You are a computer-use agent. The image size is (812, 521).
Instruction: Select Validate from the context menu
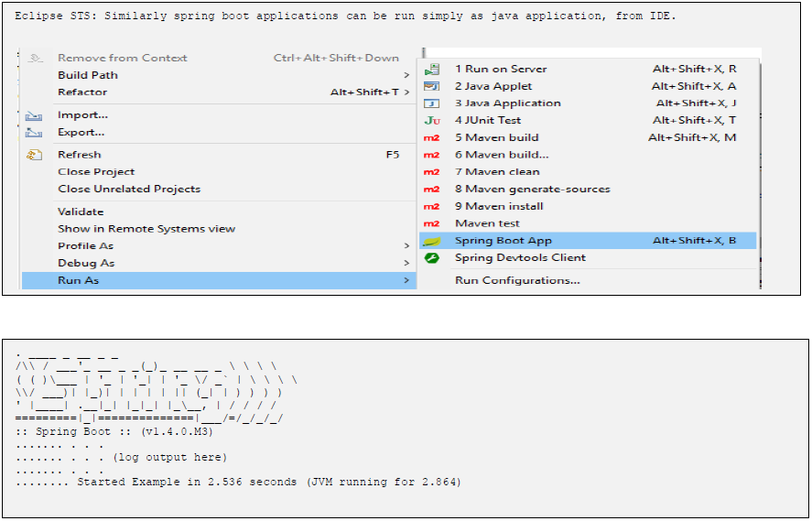pos(81,212)
